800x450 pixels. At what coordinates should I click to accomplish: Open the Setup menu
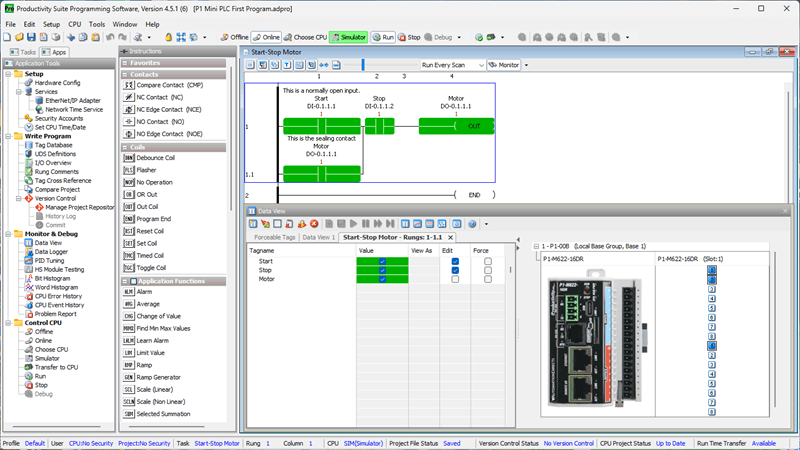51,24
